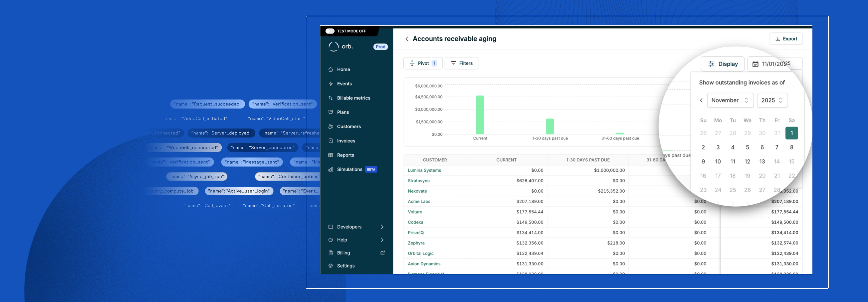The image size is (868, 302).
Task: Click the Invoices document icon
Action: point(330,141)
